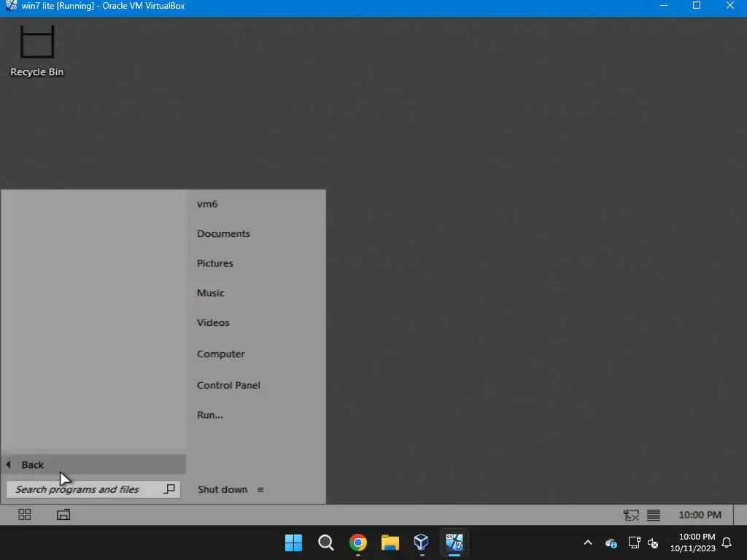Open Google Chrome from host taskbar

357,542
